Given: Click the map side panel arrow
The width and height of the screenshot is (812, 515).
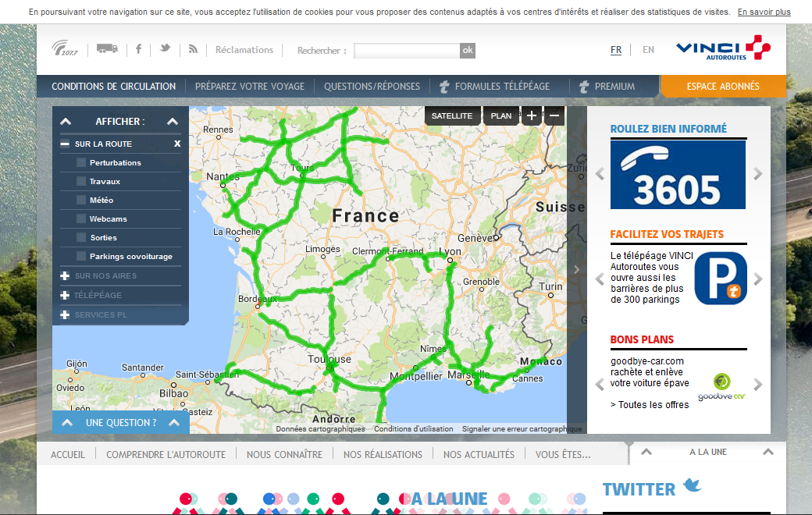Looking at the screenshot, I should (x=577, y=270).
